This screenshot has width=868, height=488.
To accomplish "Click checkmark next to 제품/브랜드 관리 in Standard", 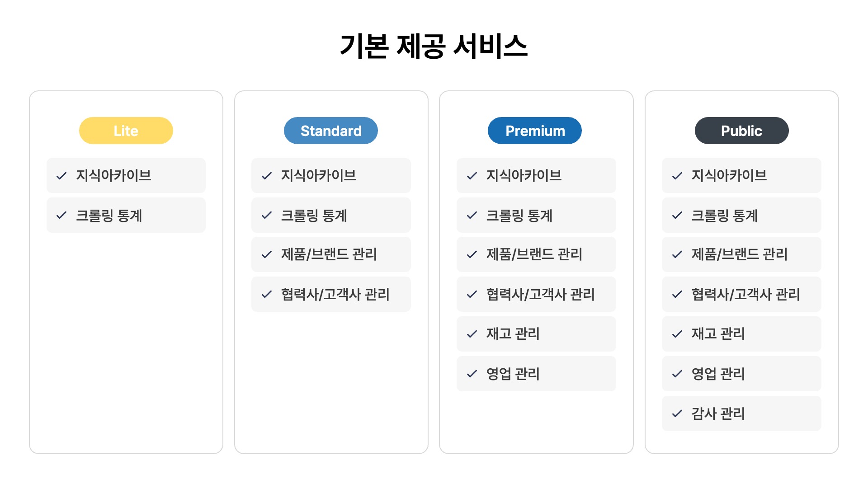I will (x=267, y=255).
